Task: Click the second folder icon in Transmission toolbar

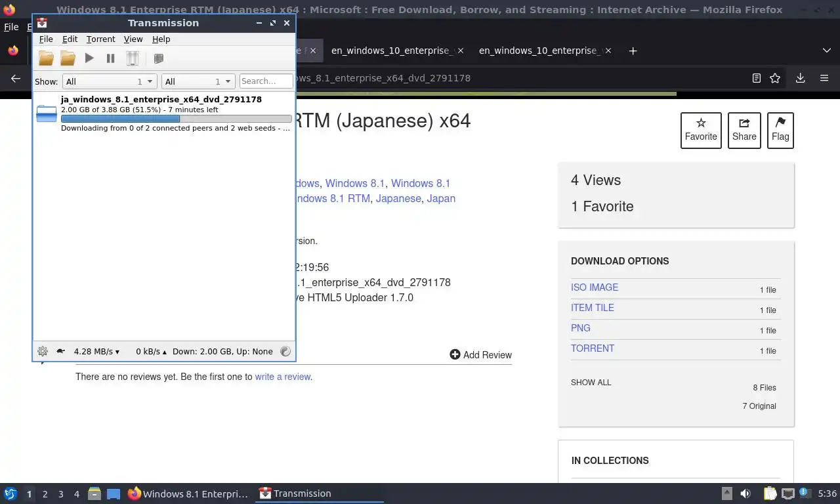Action: point(68,58)
